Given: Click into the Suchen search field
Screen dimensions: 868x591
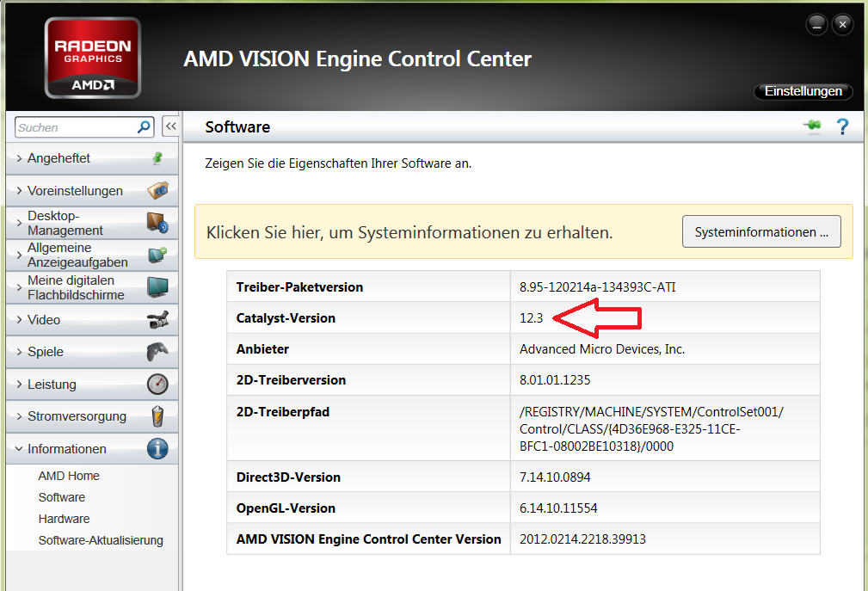Looking at the screenshot, I should tap(75, 127).
